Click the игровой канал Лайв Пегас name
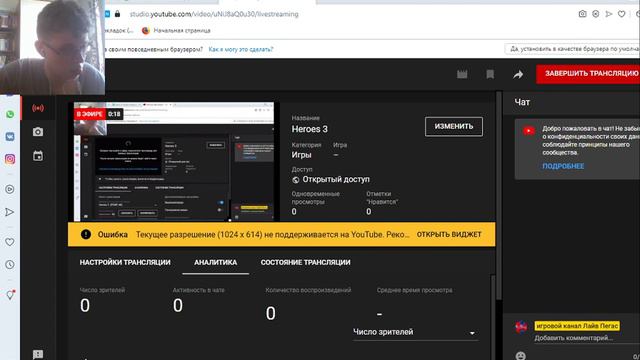640x360 pixels. coord(577,326)
